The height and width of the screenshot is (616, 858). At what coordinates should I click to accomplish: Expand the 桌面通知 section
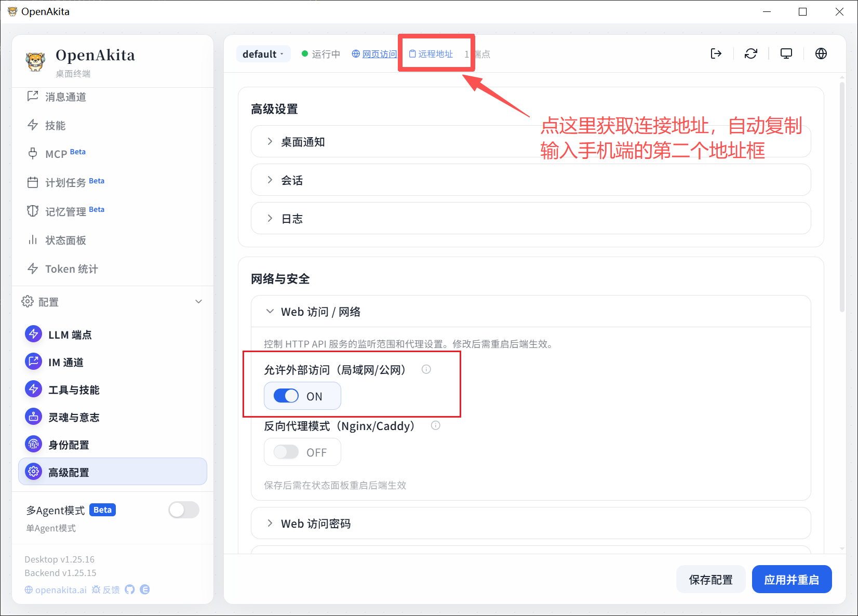pyautogui.click(x=531, y=141)
